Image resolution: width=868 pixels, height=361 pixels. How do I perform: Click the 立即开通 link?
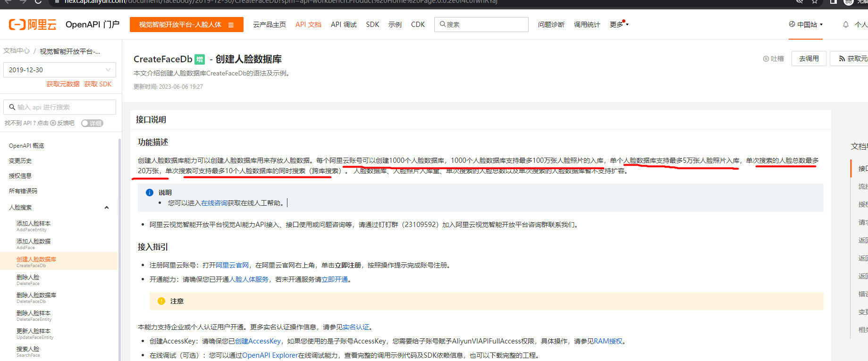pyautogui.click(x=335, y=279)
